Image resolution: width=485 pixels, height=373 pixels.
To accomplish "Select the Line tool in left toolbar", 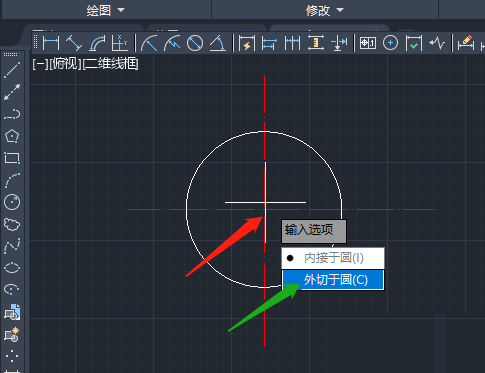I will click(x=12, y=70).
